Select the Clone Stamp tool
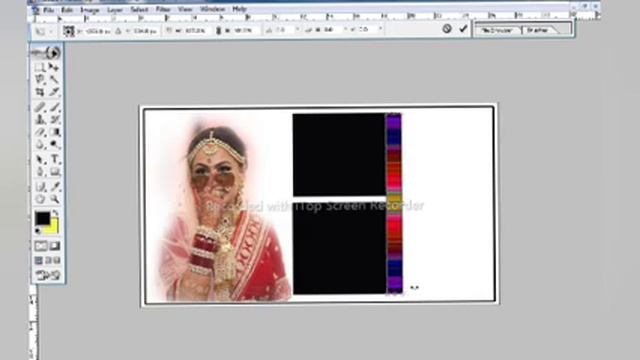The width and height of the screenshot is (640, 360). (x=40, y=120)
